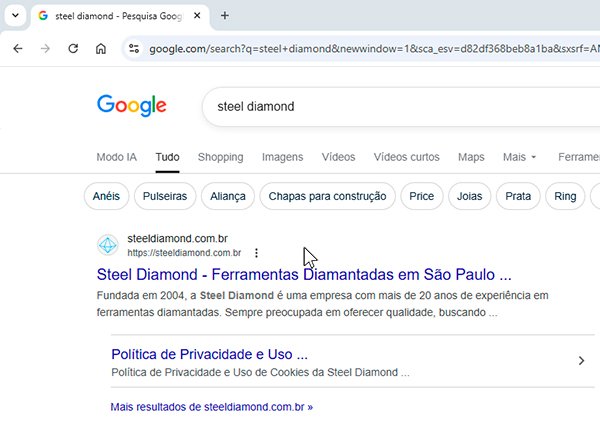Switch to Vídeos curtos results
Screen dimensions: 600x424
point(406,157)
